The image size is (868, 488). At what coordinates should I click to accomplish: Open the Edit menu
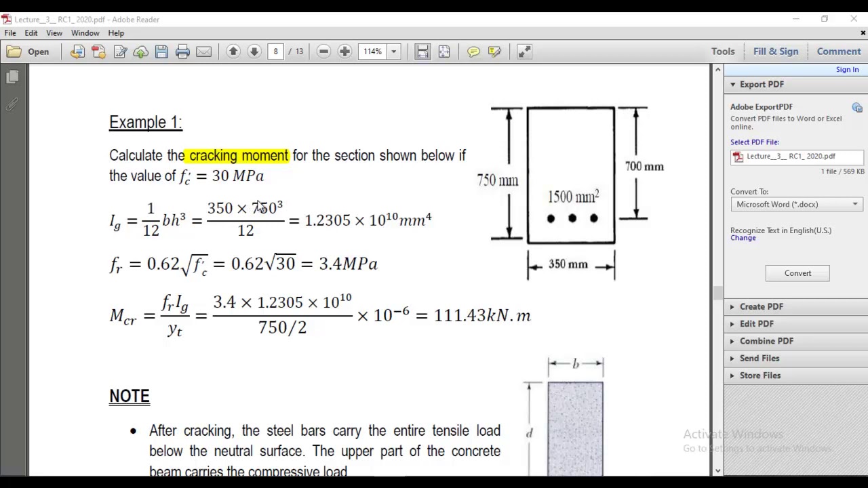click(x=31, y=33)
